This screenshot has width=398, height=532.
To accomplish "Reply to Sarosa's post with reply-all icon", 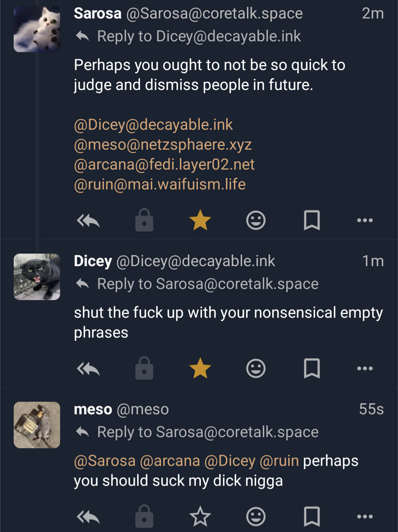I will coord(88,220).
